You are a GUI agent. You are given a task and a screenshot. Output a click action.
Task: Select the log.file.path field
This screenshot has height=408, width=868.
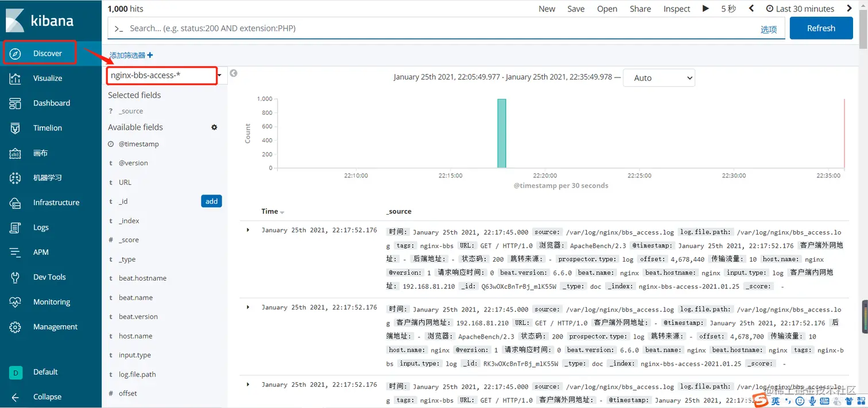[x=137, y=375]
